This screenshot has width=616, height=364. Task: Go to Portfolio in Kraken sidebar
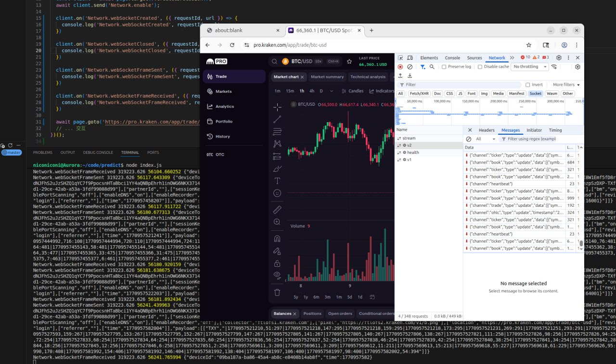tap(224, 122)
